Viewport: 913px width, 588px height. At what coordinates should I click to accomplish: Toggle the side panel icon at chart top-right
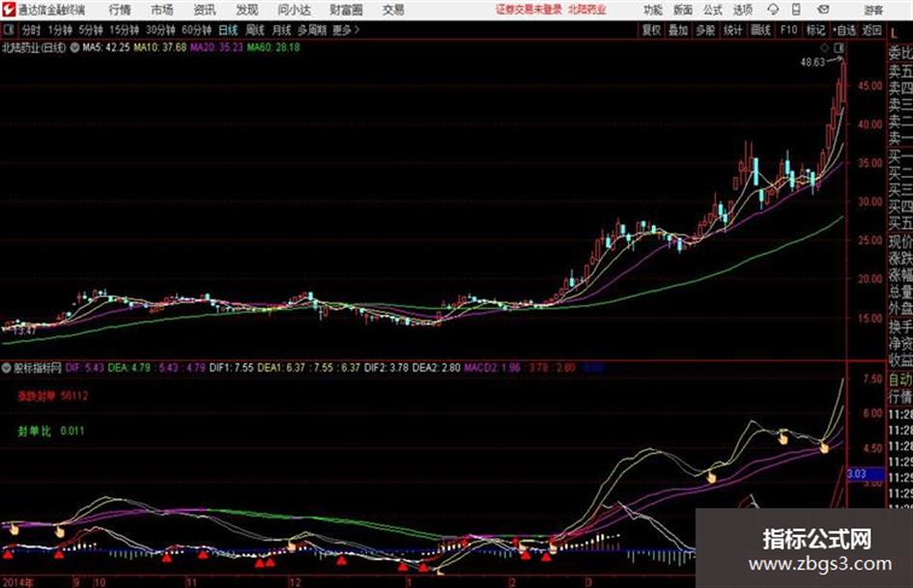point(839,47)
